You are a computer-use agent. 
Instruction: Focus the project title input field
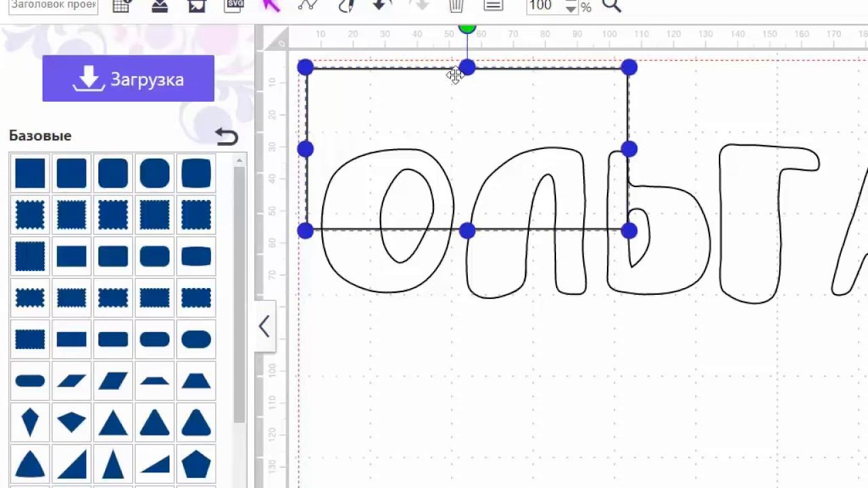[54, 6]
